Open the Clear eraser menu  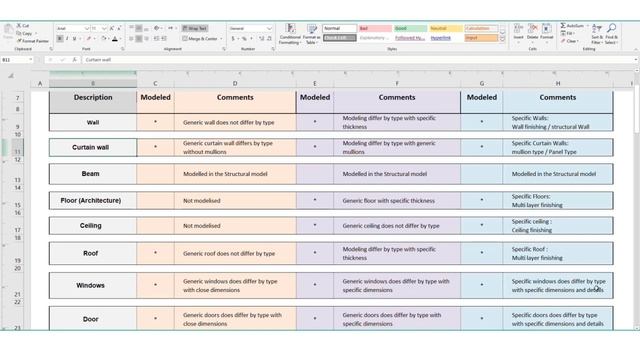pyautogui.click(x=569, y=41)
